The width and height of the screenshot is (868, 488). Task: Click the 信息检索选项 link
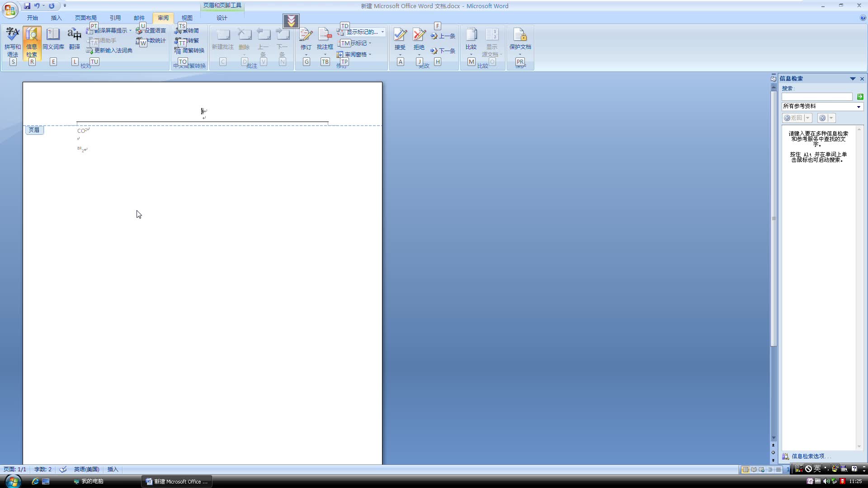807,456
